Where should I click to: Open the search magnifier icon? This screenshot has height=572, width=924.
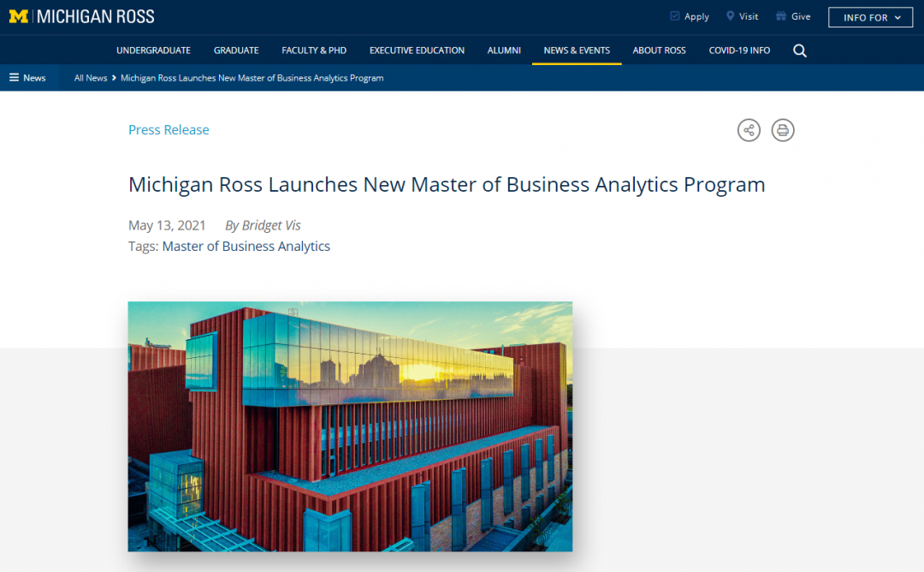(x=800, y=51)
